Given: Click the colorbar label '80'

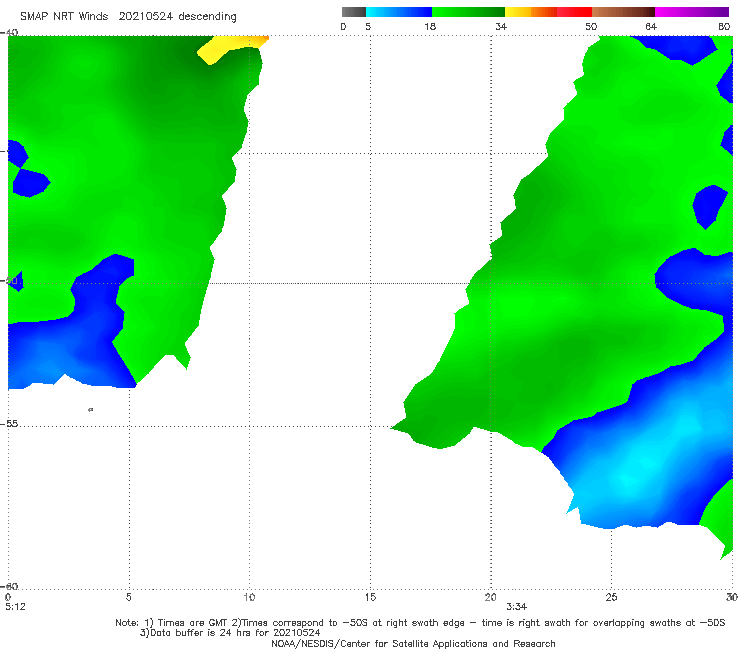Looking at the screenshot, I should pos(724,27).
